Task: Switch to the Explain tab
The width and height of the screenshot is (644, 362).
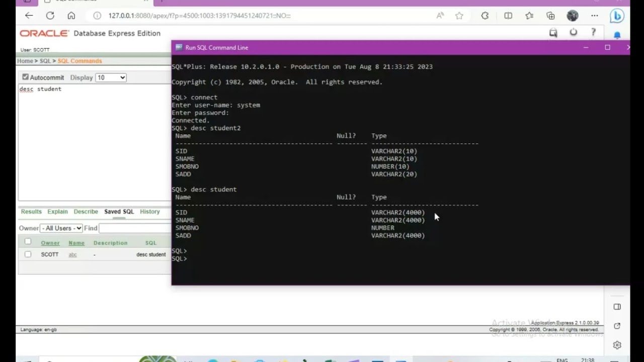Action: click(57, 212)
